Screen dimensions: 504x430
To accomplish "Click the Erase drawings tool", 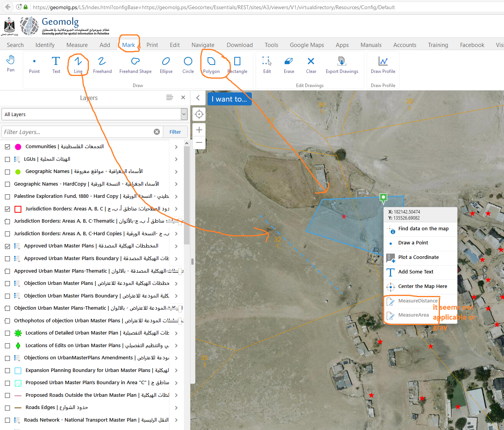I will pyautogui.click(x=289, y=65).
